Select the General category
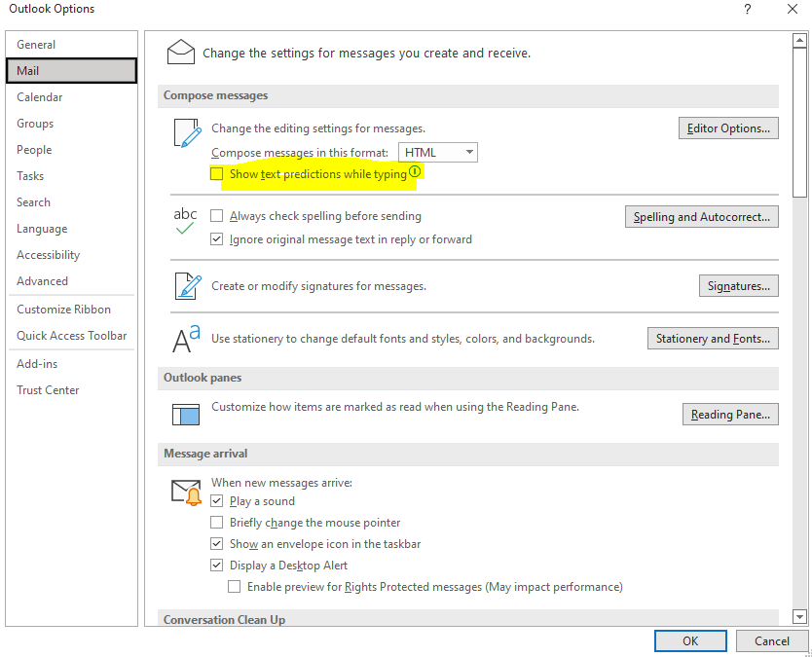The width and height of the screenshot is (812, 657). coord(71,45)
